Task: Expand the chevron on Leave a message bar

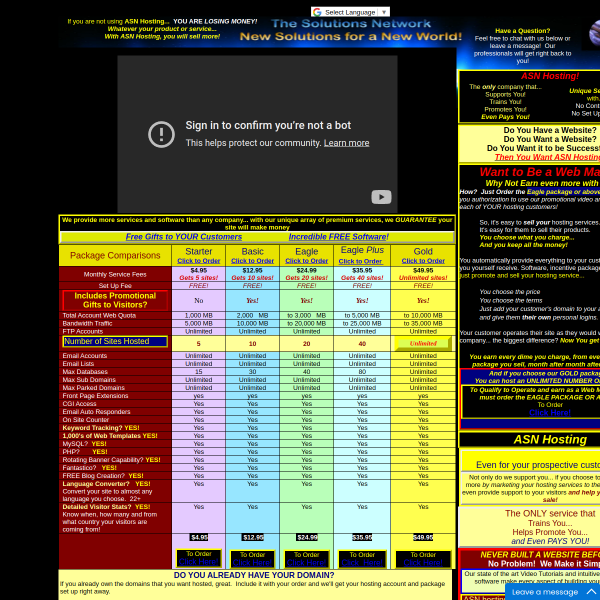Action: 591,592
